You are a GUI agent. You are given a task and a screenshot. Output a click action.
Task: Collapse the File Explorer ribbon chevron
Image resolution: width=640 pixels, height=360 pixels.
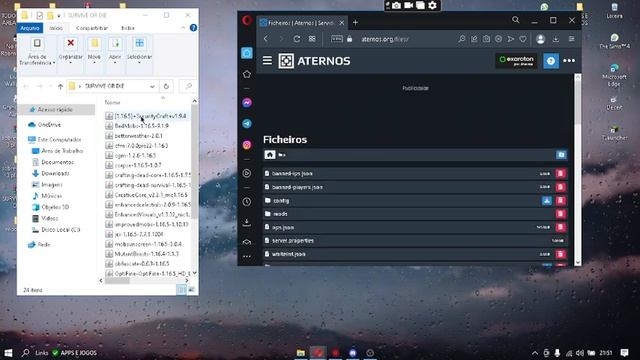(182, 28)
